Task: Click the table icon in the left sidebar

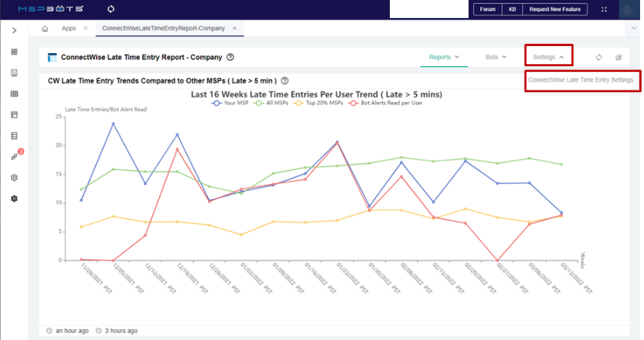Action: [14, 94]
